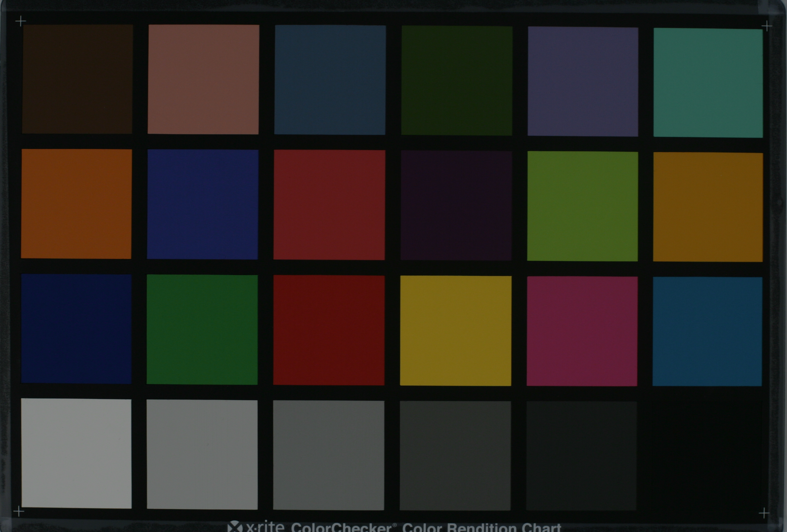Pick the yellow-green patch
787x532 pixels.
coord(583,206)
